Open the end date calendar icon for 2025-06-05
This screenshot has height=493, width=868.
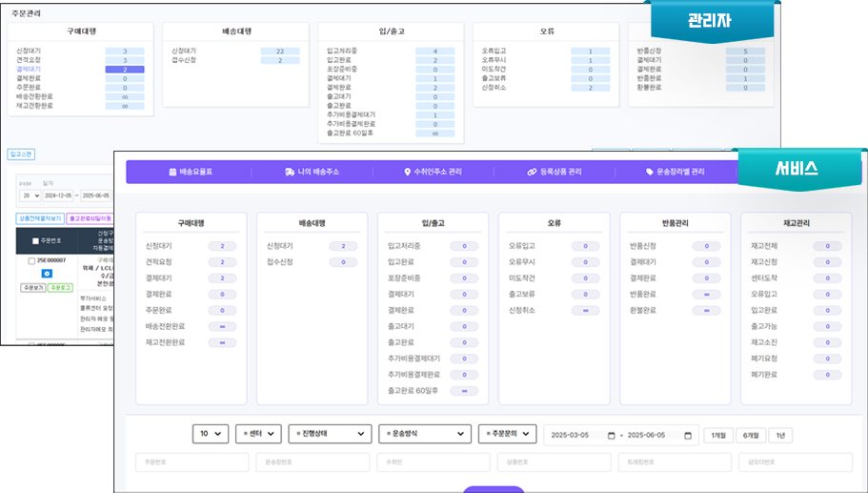pos(688,436)
